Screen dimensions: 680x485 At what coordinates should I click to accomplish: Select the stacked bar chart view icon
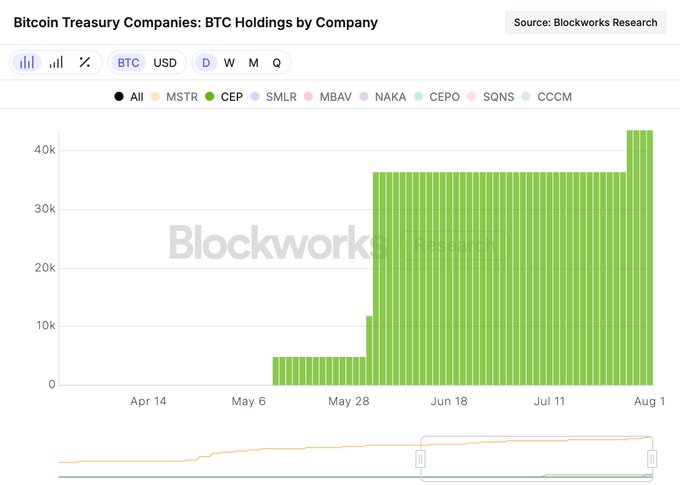point(26,62)
